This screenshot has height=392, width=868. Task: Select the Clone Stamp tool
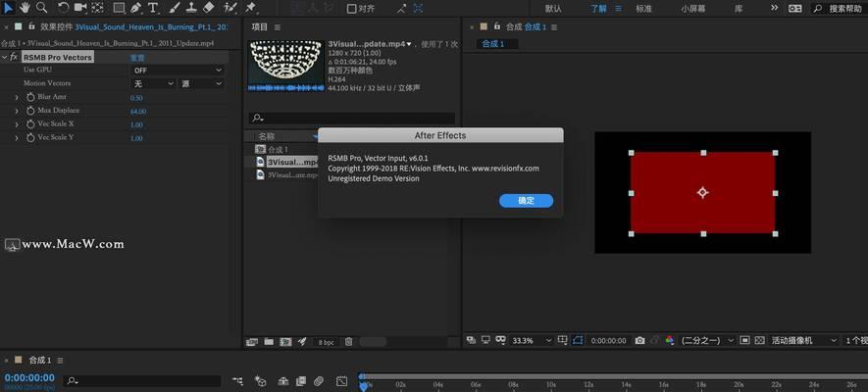tap(191, 8)
